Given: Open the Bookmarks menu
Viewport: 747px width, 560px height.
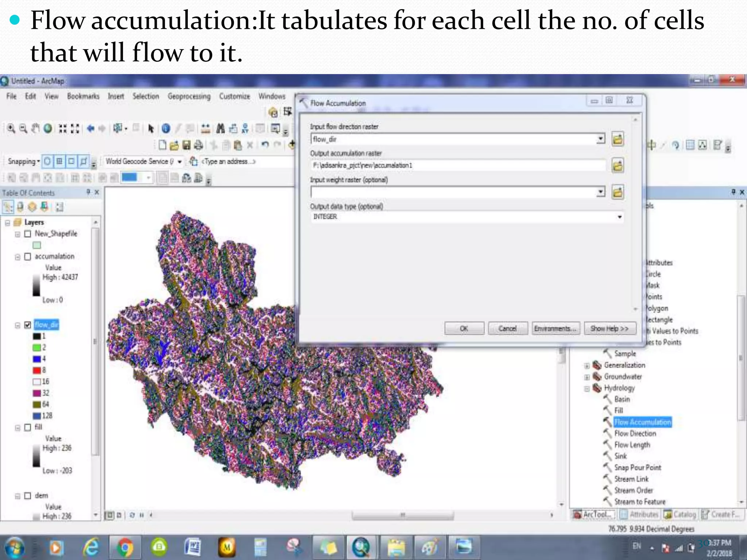Looking at the screenshot, I should point(83,96).
